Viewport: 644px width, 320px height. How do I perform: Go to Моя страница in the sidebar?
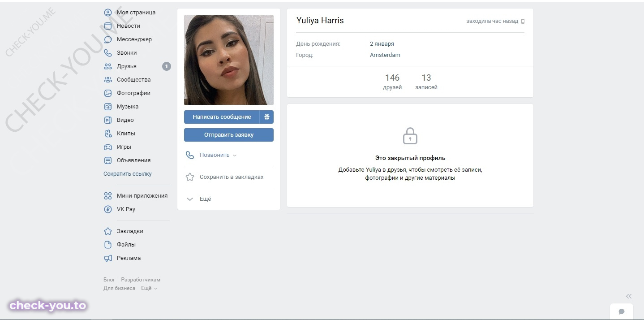coord(136,13)
